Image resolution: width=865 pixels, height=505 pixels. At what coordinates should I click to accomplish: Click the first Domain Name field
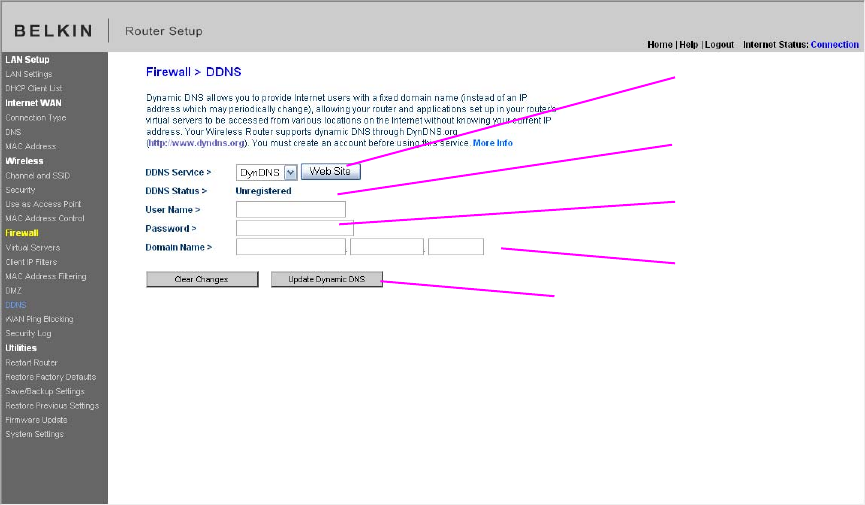291,247
